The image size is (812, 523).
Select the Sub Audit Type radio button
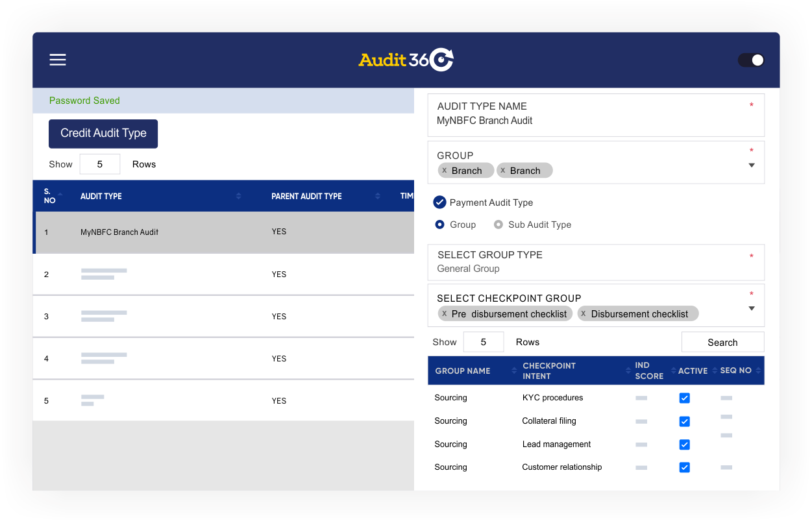coord(498,225)
